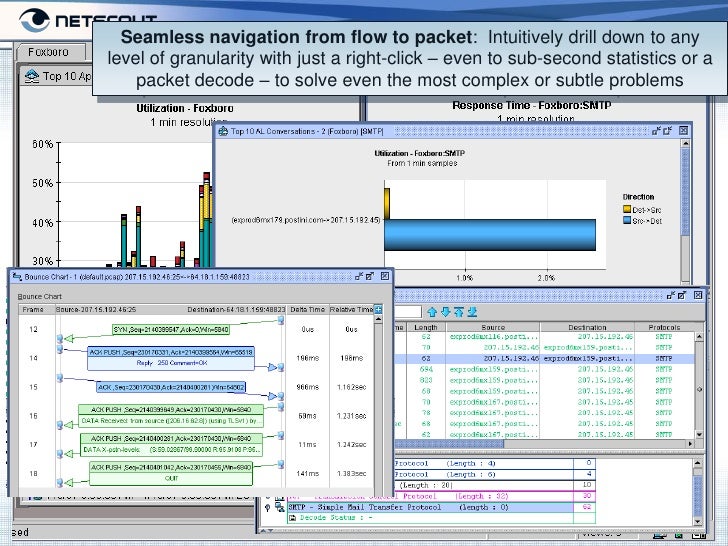This screenshot has width=728, height=546.
Task: Jump to first packet with top-arrow icon
Action: pyautogui.click(x=459, y=312)
